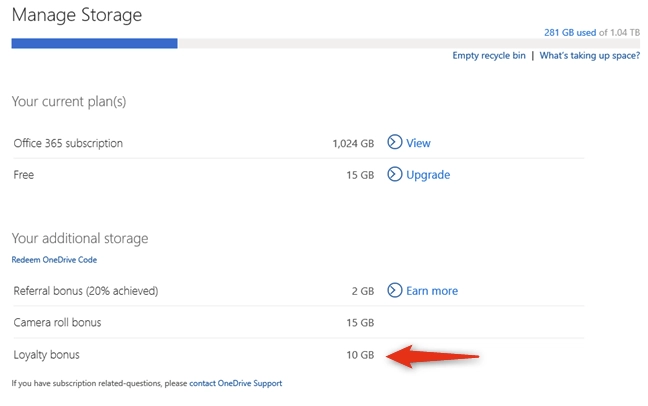Image resolution: width=648 pixels, height=406 pixels.
Task: Click the blue storage usage bar
Action: (95, 43)
